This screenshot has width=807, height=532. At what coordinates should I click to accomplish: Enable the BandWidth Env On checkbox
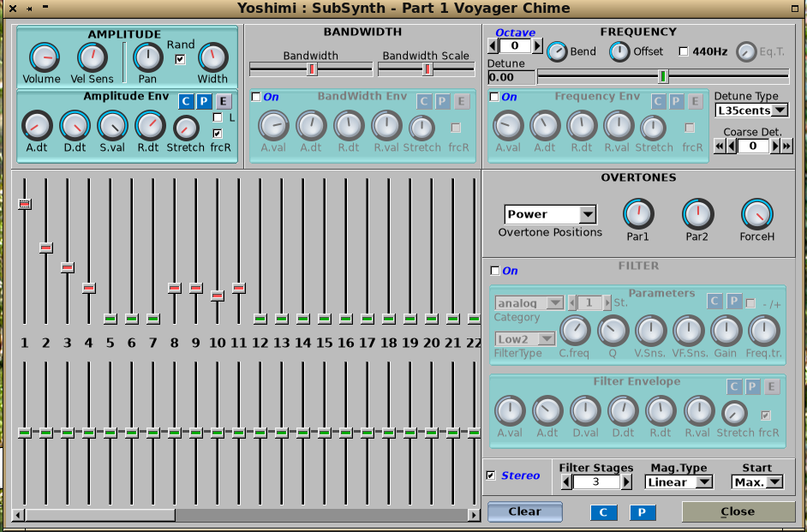click(x=256, y=97)
